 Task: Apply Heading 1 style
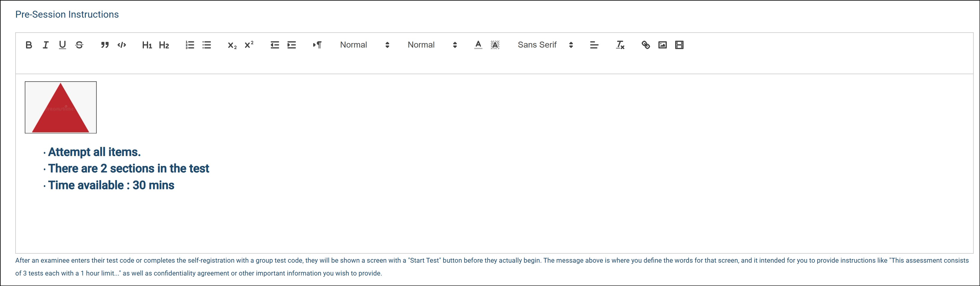pyautogui.click(x=147, y=45)
